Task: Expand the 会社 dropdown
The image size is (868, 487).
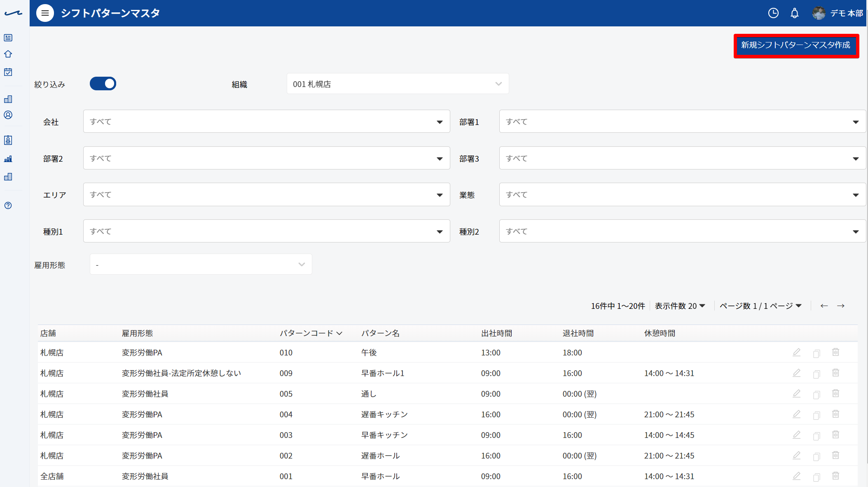Action: click(267, 122)
